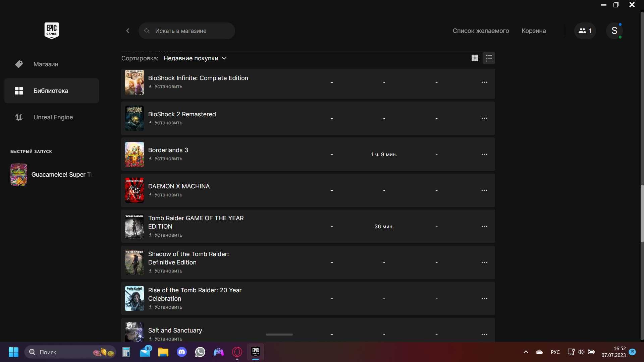Click the library vertical scrollbar
The width and height of the screenshot is (644, 362).
tap(642, 213)
